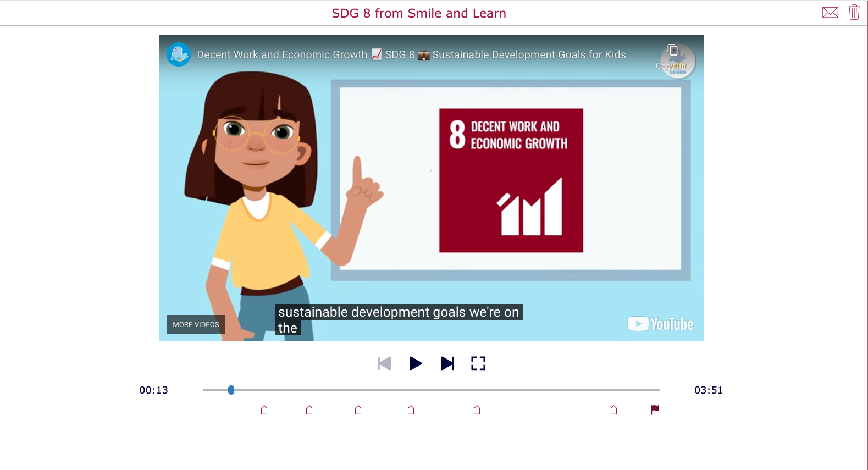Enter fullscreen mode

478,363
